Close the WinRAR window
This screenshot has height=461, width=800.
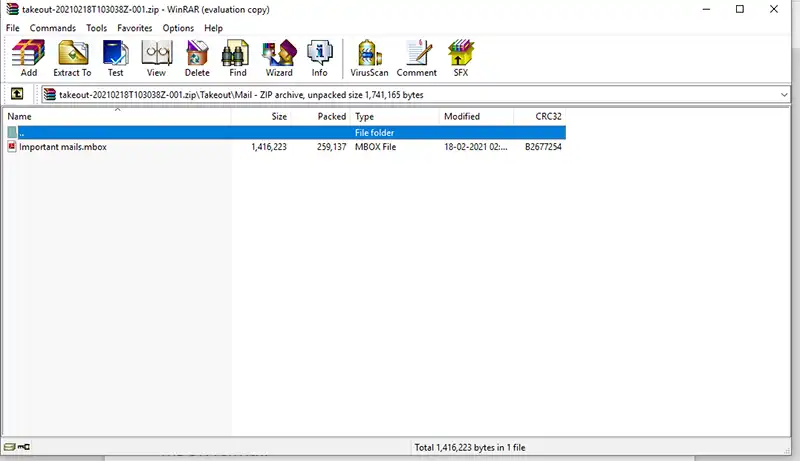773,9
